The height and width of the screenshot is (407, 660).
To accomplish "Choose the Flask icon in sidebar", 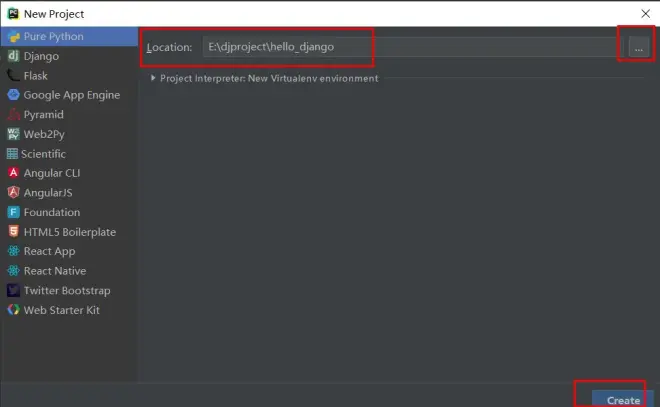I will click(13, 76).
